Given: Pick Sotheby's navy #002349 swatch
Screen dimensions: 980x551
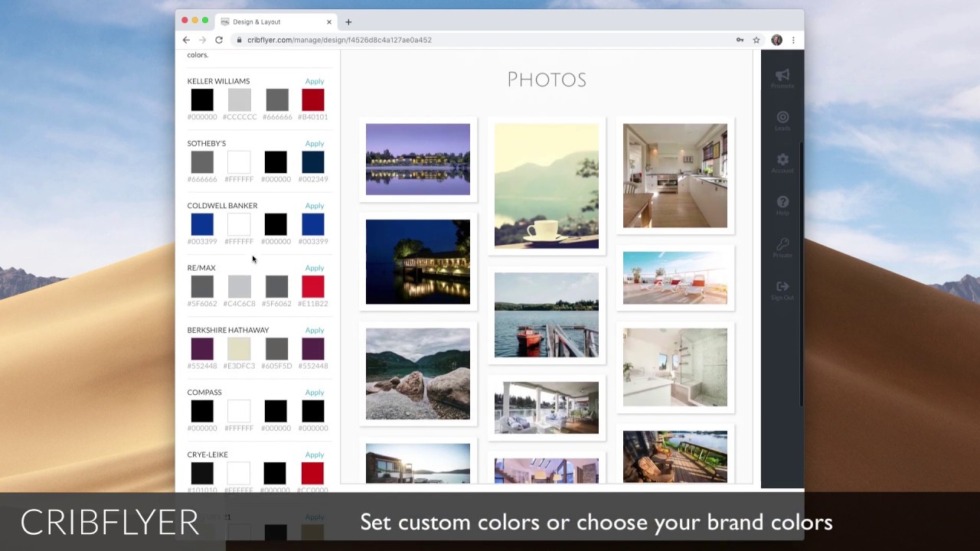Looking at the screenshot, I should (x=312, y=162).
